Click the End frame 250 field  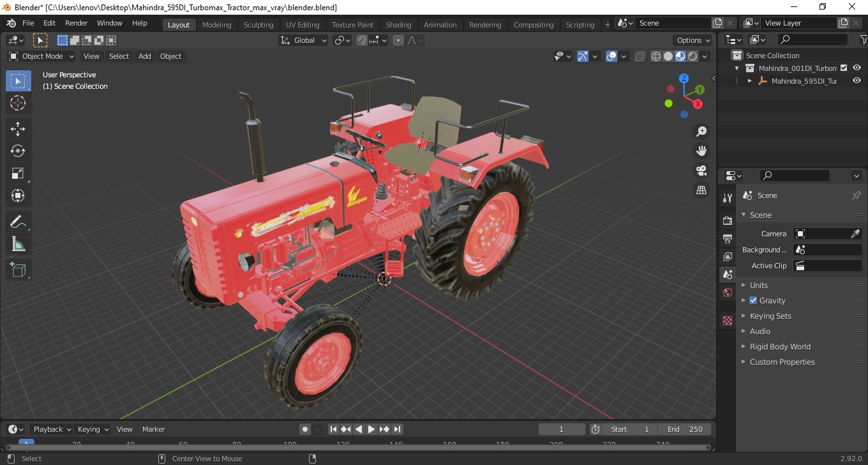click(x=685, y=429)
